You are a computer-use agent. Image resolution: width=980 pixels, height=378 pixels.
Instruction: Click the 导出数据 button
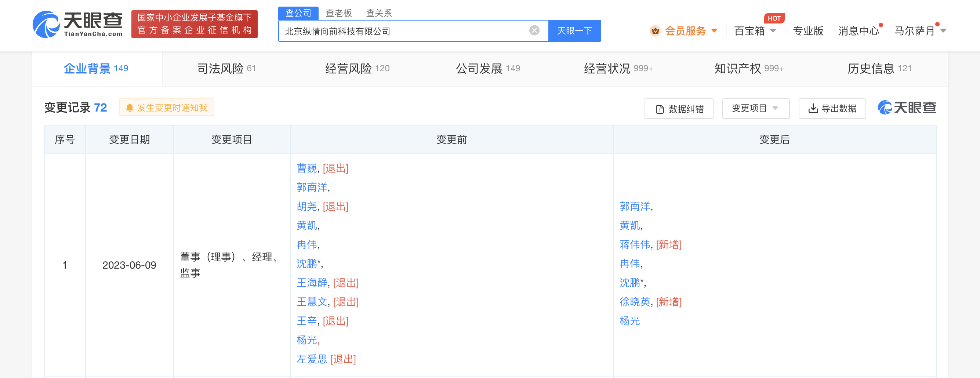click(832, 109)
